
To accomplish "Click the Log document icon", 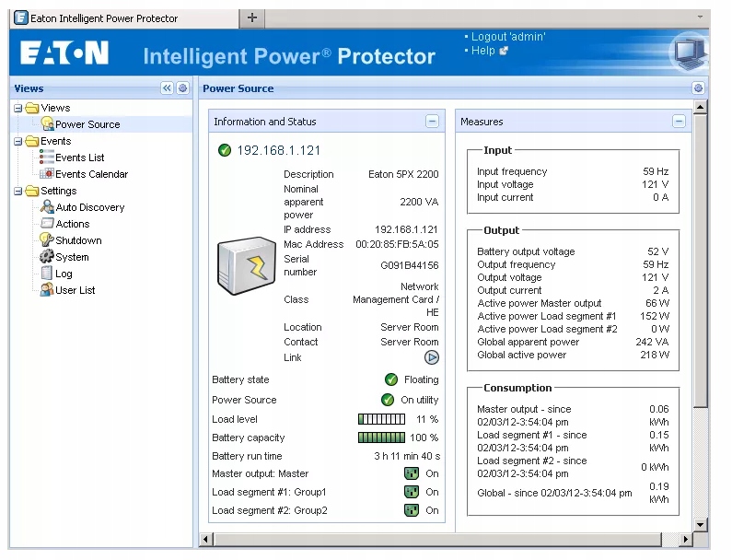I will point(47,273).
